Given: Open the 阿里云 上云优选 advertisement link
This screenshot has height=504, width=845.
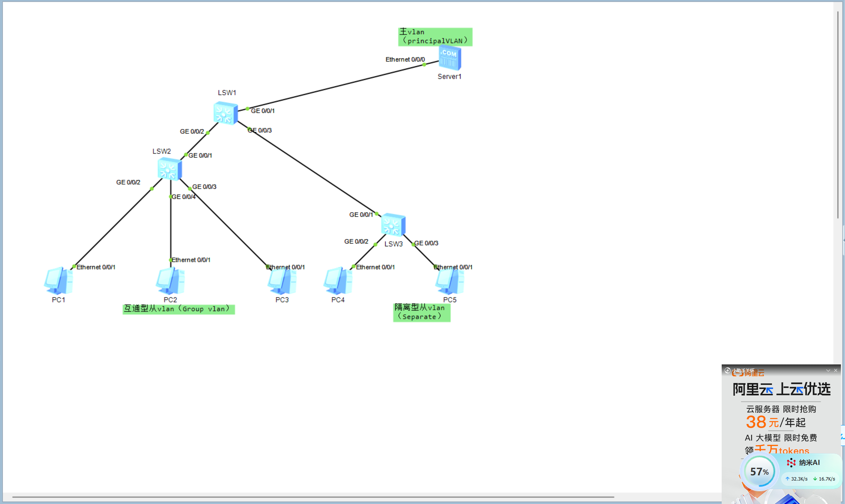Looking at the screenshot, I should (x=781, y=389).
